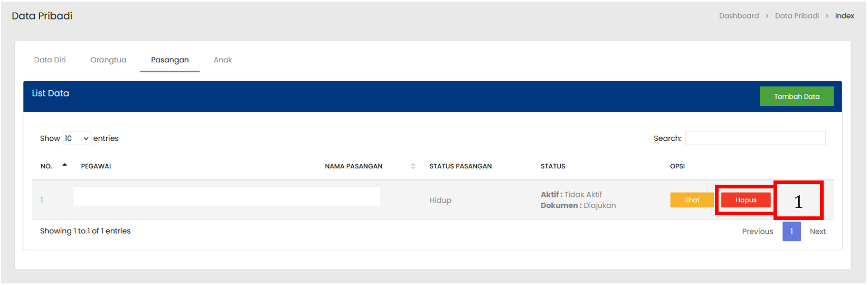Go to the Previous pagination page
The height and width of the screenshot is (285, 868).
[757, 232]
